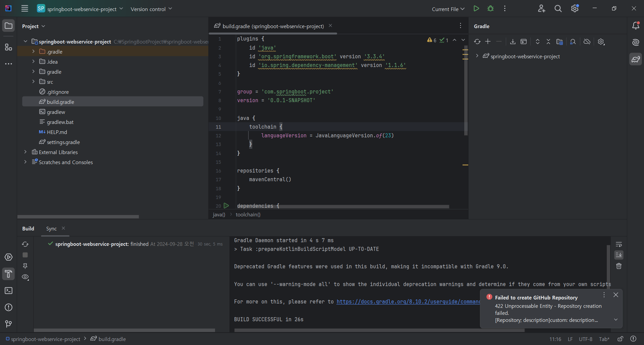644x345 pixels.
Task: Analyze Gradle dependencies icon
Action: click(573, 42)
